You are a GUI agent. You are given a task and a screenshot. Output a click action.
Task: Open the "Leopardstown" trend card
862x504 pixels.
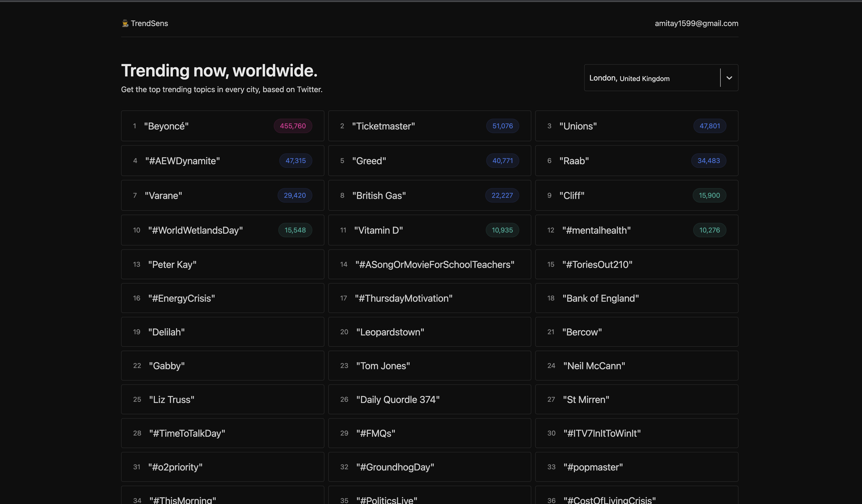pos(430,332)
